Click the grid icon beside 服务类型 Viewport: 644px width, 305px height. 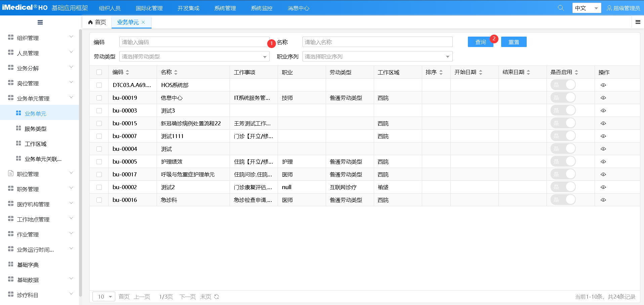click(18, 128)
